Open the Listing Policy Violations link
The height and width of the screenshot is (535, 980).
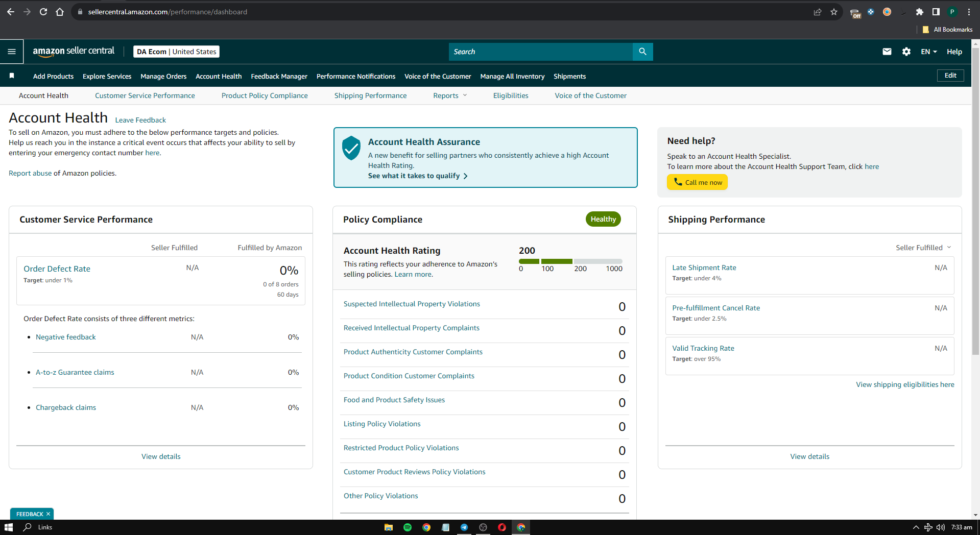pos(382,424)
